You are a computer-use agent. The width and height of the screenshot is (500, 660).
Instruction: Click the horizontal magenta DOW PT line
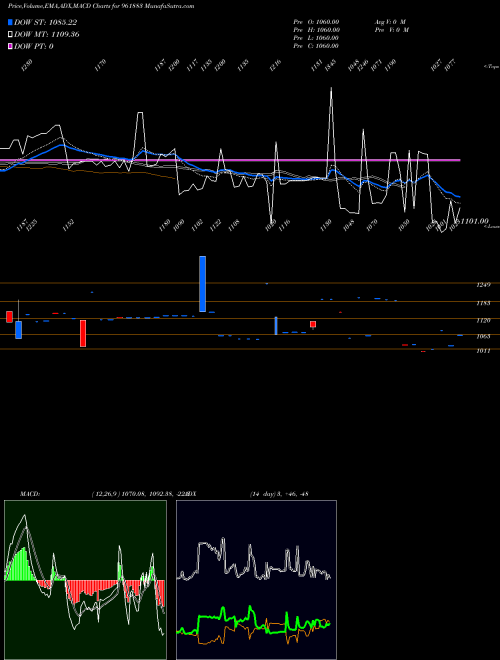pyautogui.click(x=230, y=160)
